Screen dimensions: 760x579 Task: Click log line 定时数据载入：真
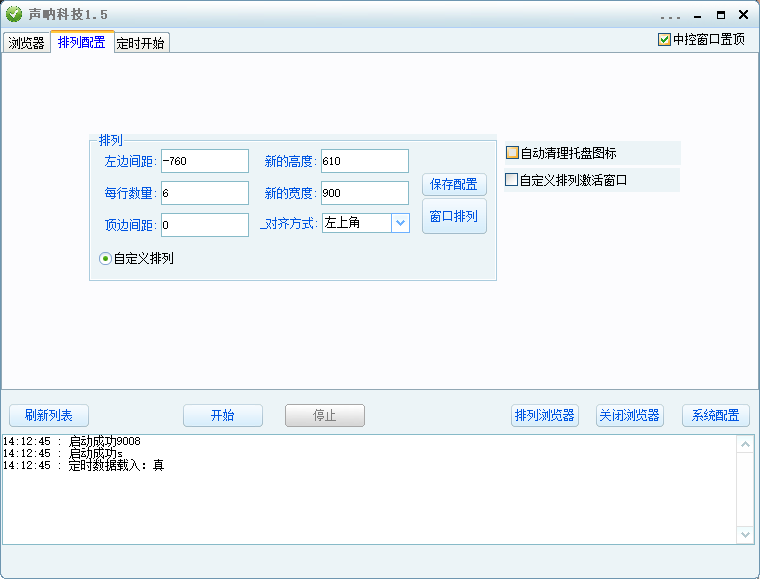pos(83,465)
